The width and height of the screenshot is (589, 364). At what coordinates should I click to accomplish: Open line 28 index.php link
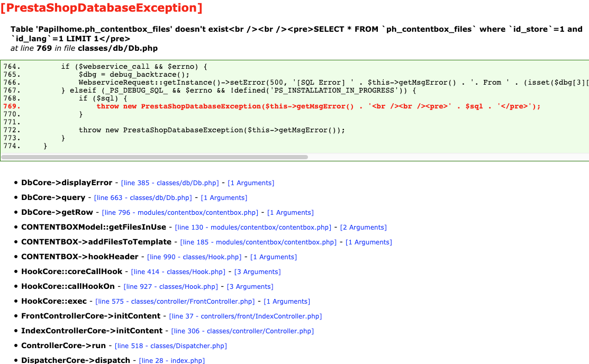point(171,361)
